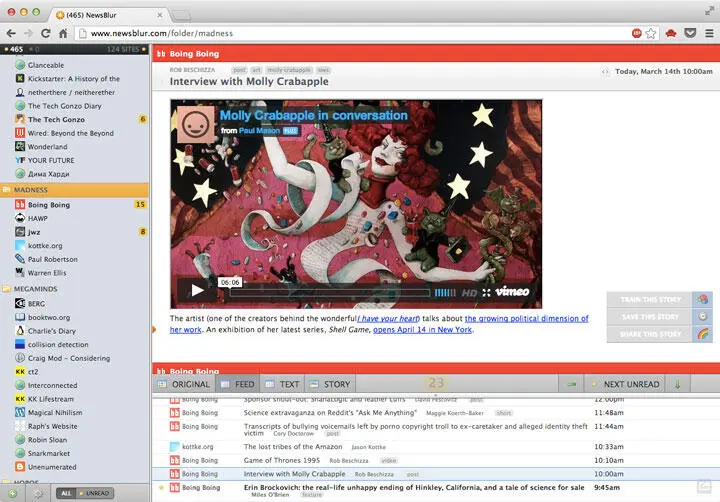This screenshot has height=502, width=720.
Task: Open the BERG feed
Action: pos(74,304)
